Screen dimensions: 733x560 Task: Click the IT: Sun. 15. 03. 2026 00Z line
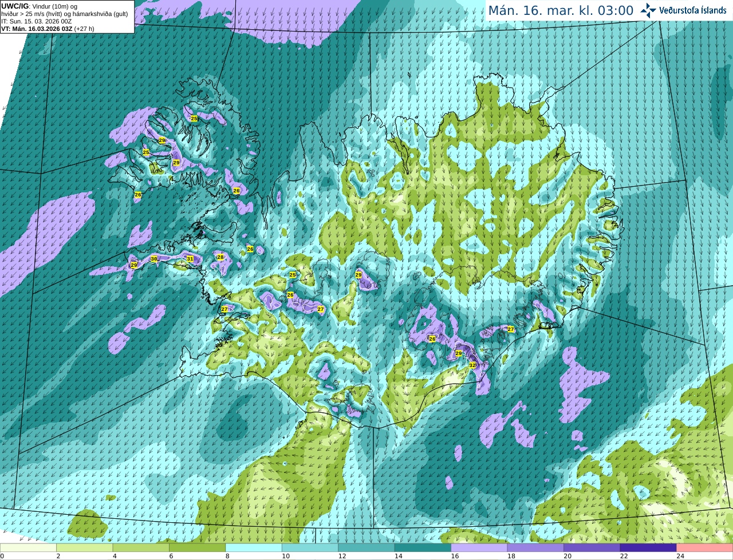pyautogui.click(x=36, y=21)
